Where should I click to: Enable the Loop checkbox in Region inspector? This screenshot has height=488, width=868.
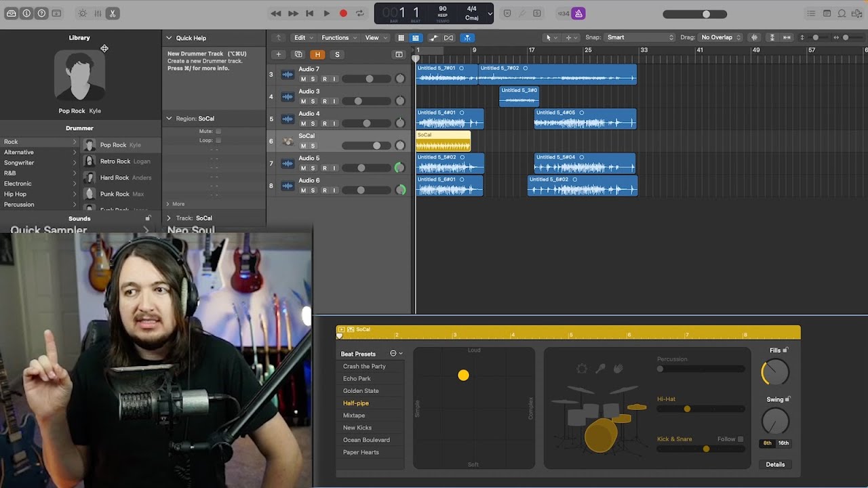coord(218,140)
